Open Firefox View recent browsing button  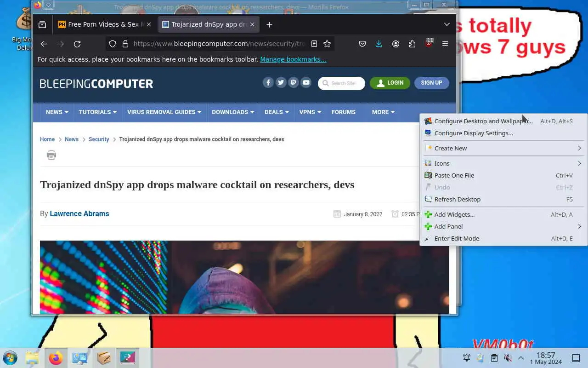42,24
